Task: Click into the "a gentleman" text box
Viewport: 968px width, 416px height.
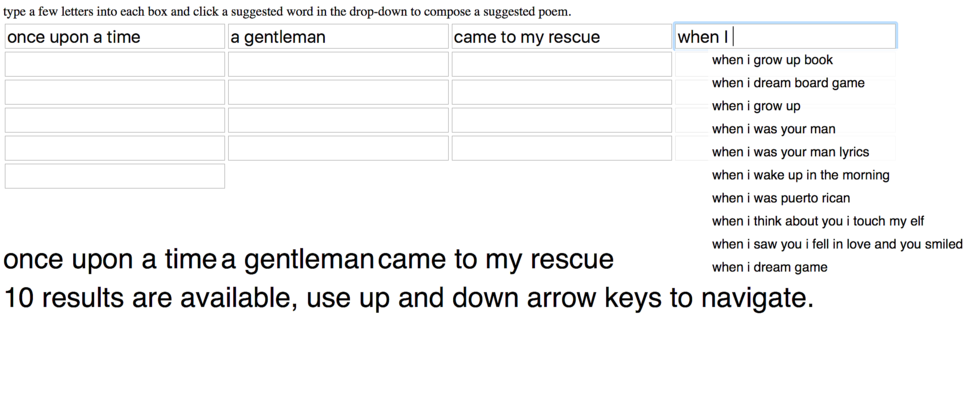Action: click(338, 36)
